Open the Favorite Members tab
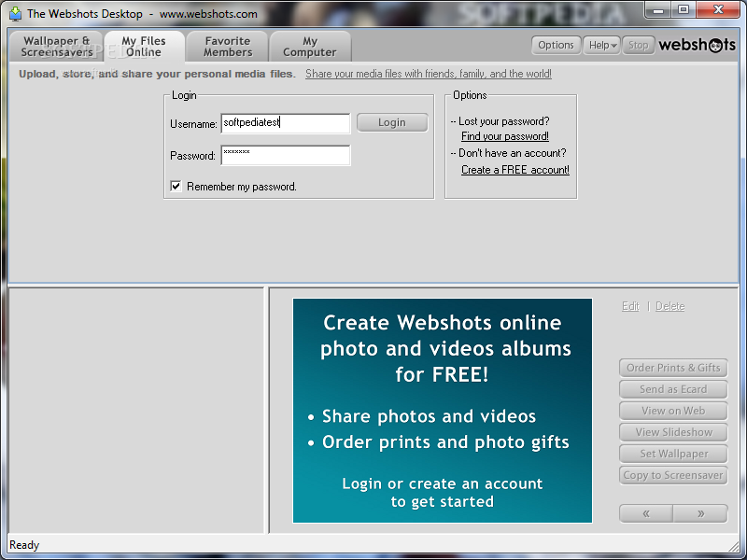This screenshot has width=747, height=560. 228,47
